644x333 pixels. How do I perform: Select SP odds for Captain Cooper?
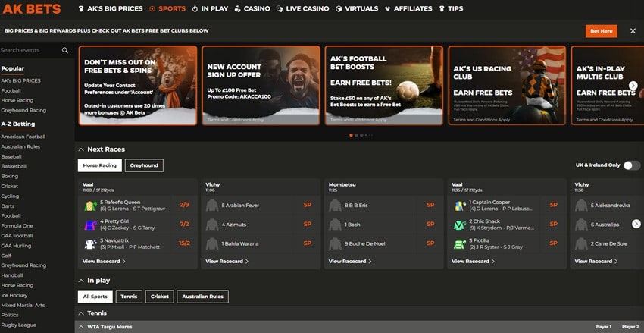coord(553,205)
